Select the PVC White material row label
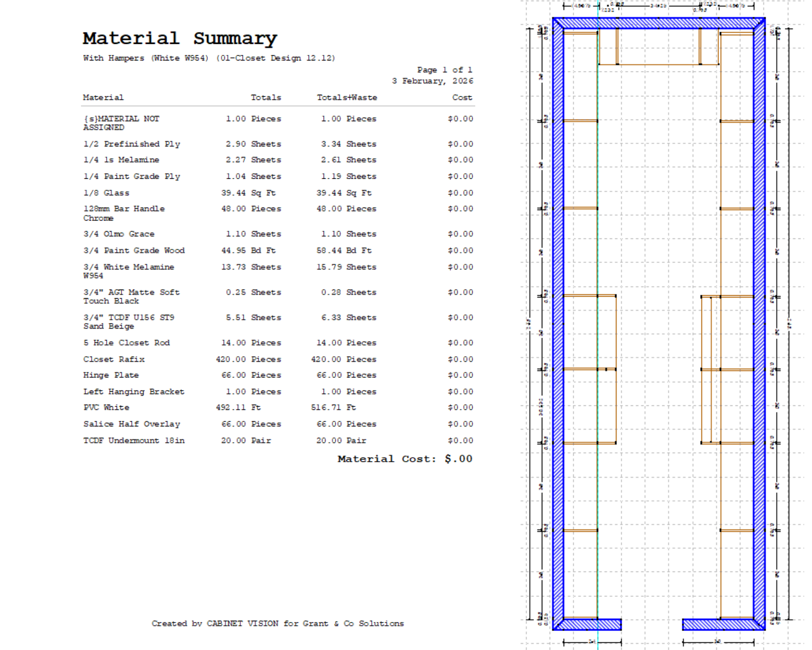Viewport: 812px width, 650px height. pyautogui.click(x=106, y=407)
